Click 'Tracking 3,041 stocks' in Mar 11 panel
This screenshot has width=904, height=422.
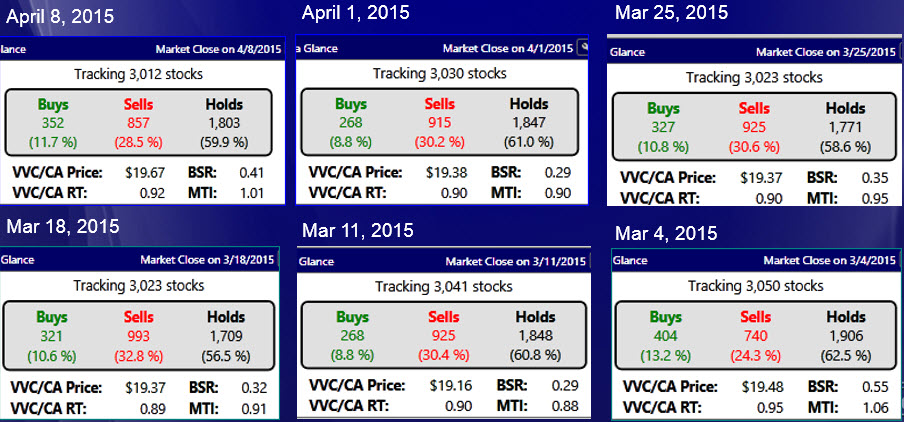pos(444,287)
